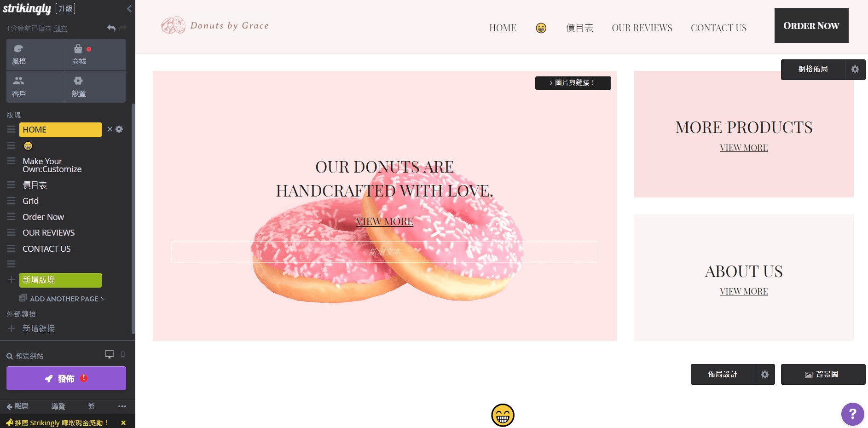Click the redo arrow icon
Screen dimensions: 868x428
pos(122,28)
